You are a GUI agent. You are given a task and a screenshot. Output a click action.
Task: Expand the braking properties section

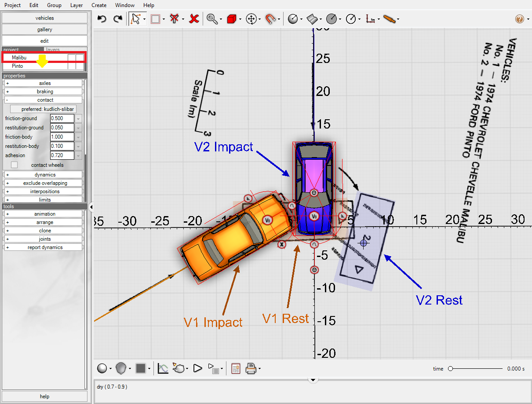click(x=43, y=92)
